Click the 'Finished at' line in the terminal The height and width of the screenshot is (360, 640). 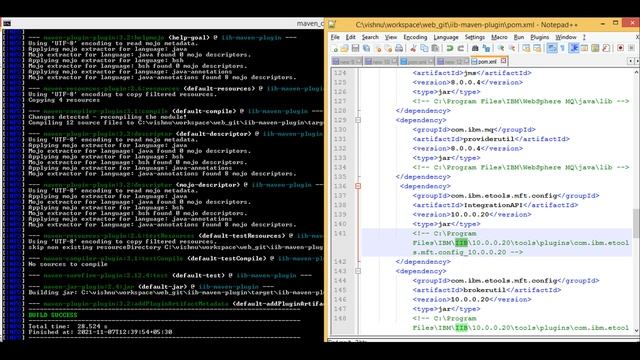[100, 332]
